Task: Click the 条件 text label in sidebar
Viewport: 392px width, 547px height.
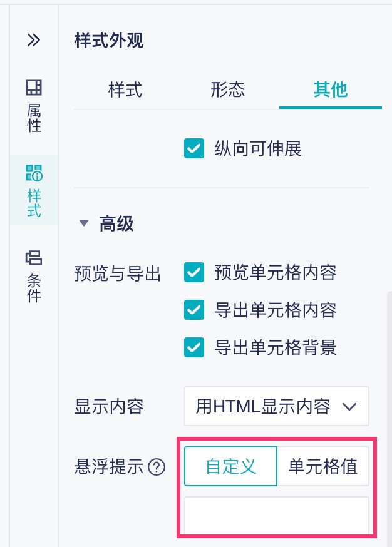Action: click(x=34, y=289)
